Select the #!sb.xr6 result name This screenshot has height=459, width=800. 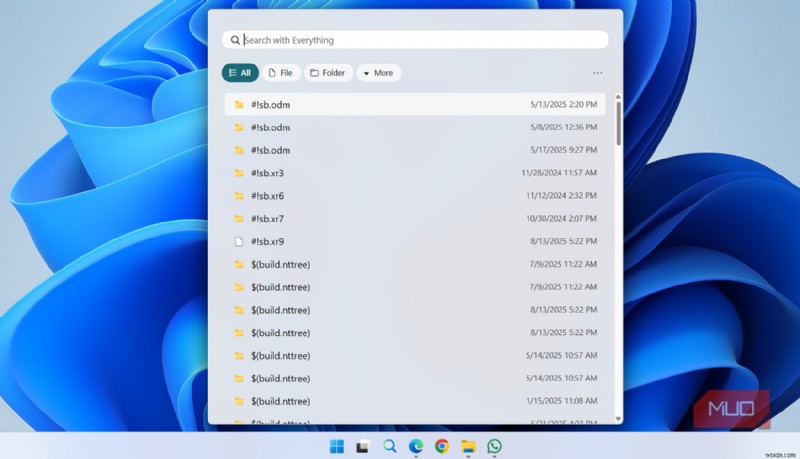point(267,196)
